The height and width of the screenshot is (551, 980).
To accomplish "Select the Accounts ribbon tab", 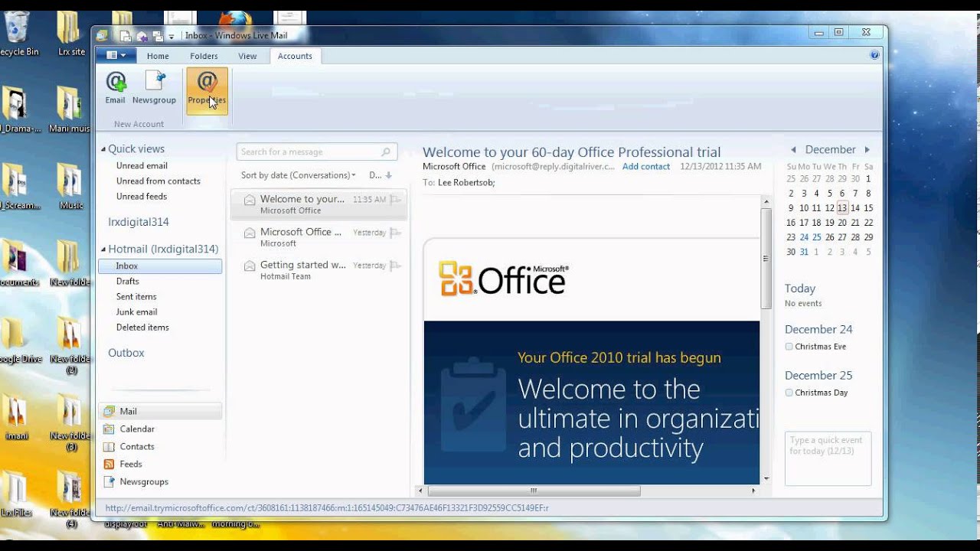I will pyautogui.click(x=295, y=56).
